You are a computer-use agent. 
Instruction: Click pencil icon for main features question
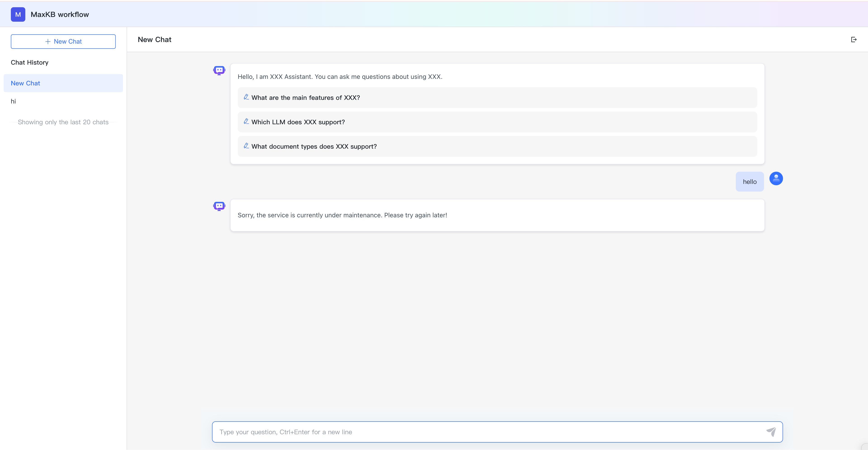coord(246,97)
